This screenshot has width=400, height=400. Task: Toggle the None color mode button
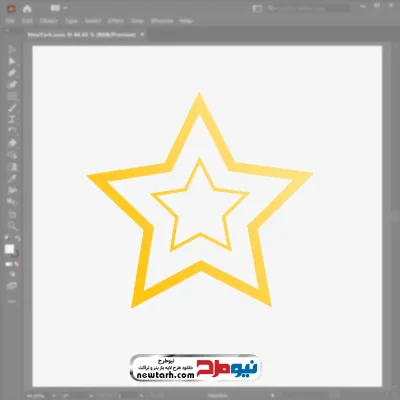(x=16, y=264)
